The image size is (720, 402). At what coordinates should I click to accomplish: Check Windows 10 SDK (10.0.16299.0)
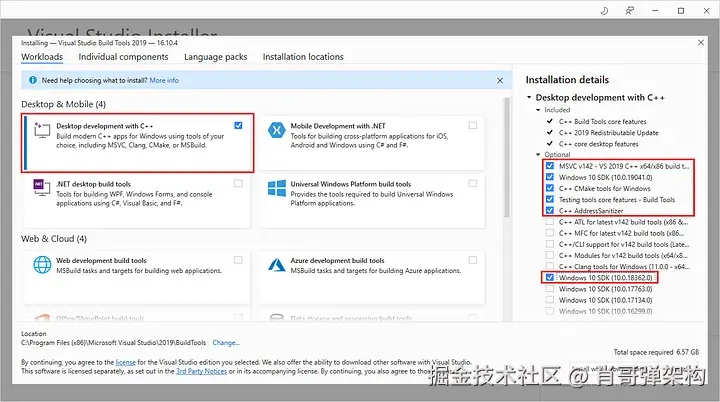pos(550,311)
